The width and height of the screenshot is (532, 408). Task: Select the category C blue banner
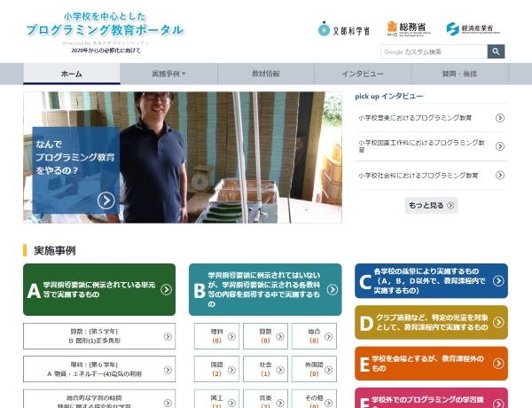[x=431, y=280]
